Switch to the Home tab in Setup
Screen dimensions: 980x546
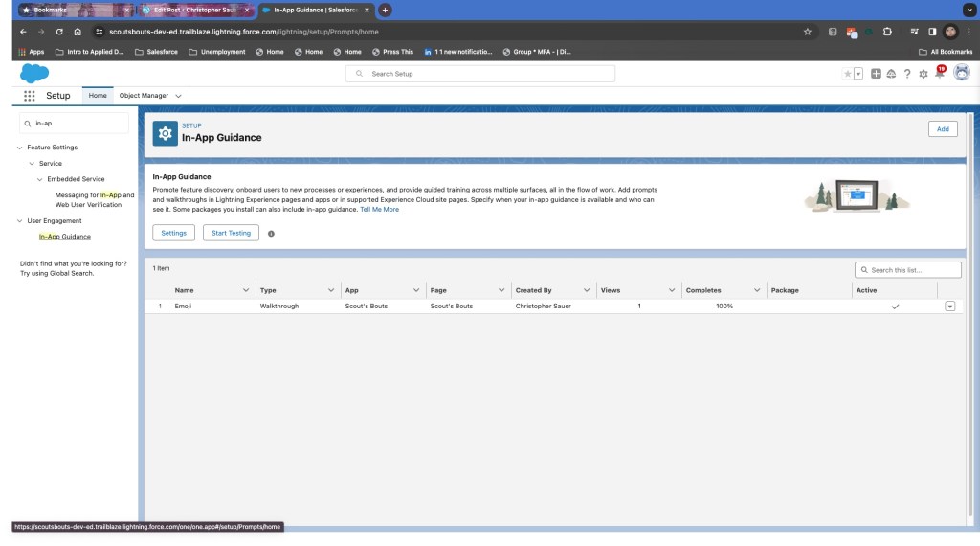click(x=98, y=96)
